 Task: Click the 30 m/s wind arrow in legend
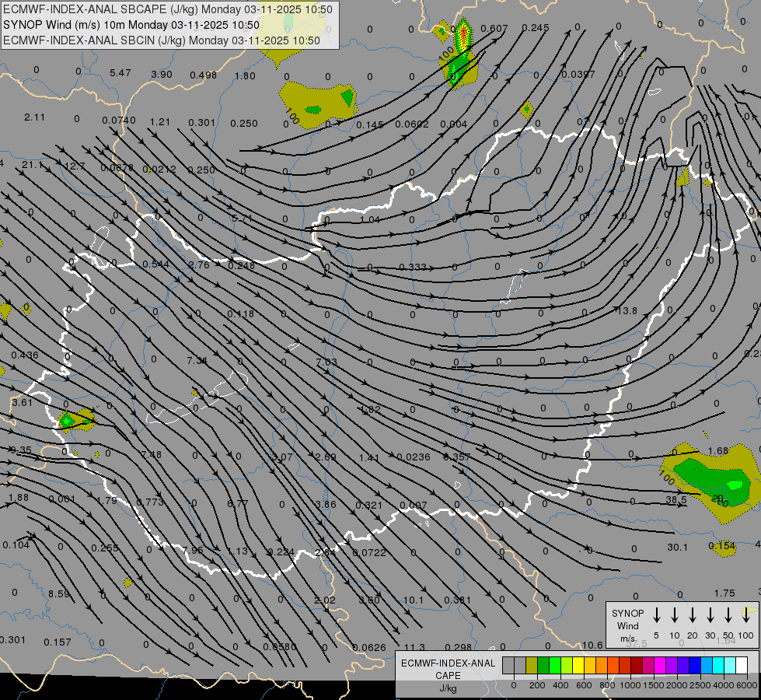click(x=710, y=615)
